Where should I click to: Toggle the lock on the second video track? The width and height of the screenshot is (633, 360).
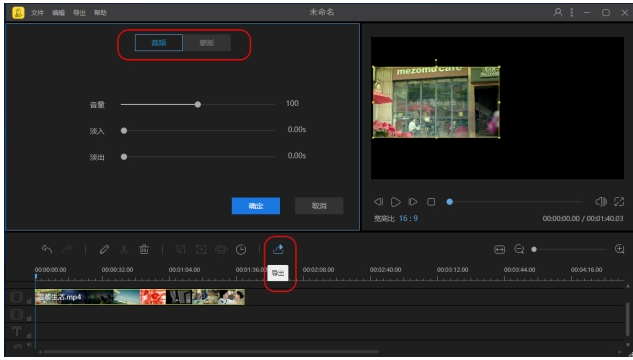[x=29, y=318]
